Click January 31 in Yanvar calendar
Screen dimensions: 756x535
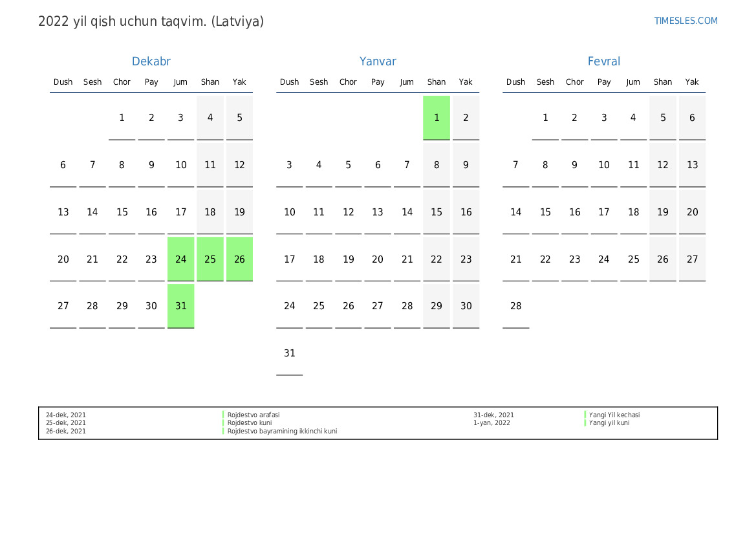pos(289,353)
